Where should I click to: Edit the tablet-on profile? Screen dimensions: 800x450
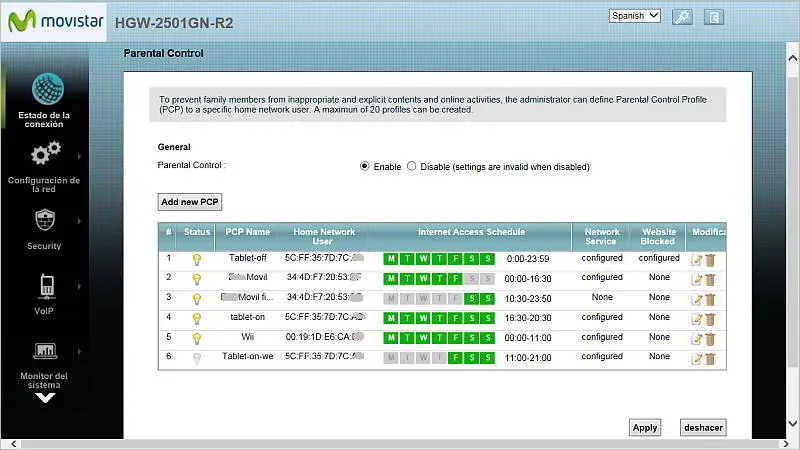click(697, 319)
